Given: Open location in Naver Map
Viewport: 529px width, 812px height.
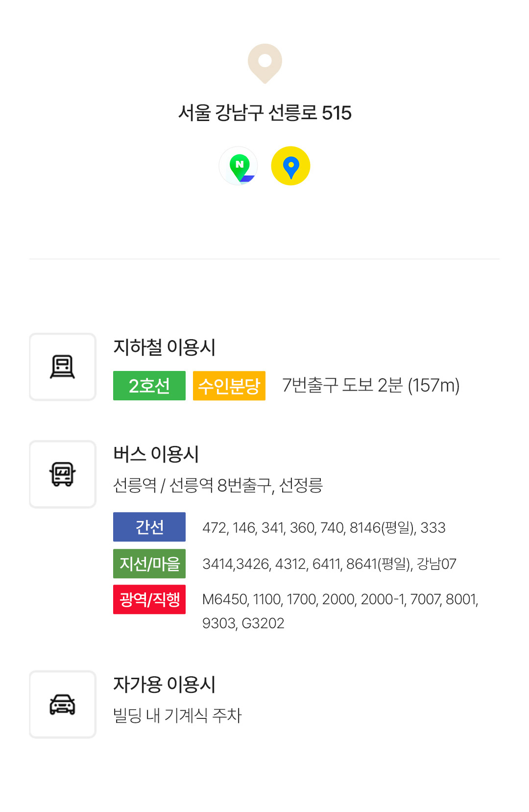Looking at the screenshot, I should pos(239,166).
